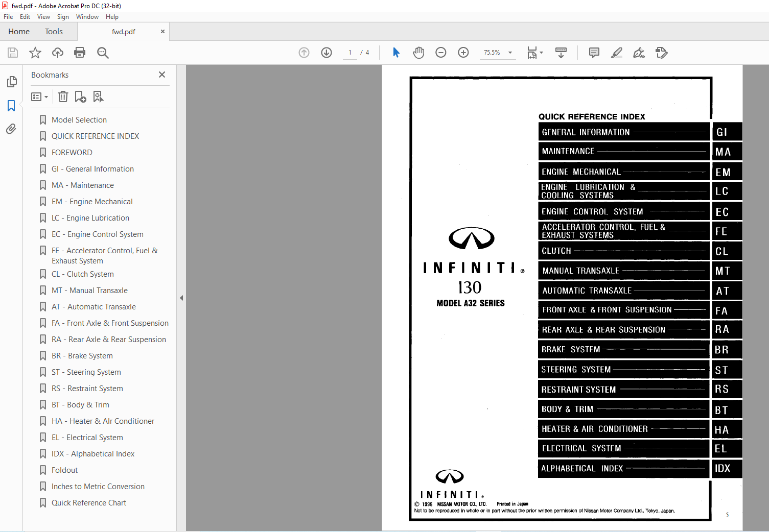Viewport: 769px width, 532px height.
Task: Add a new bookmark icon
Action: click(80, 96)
